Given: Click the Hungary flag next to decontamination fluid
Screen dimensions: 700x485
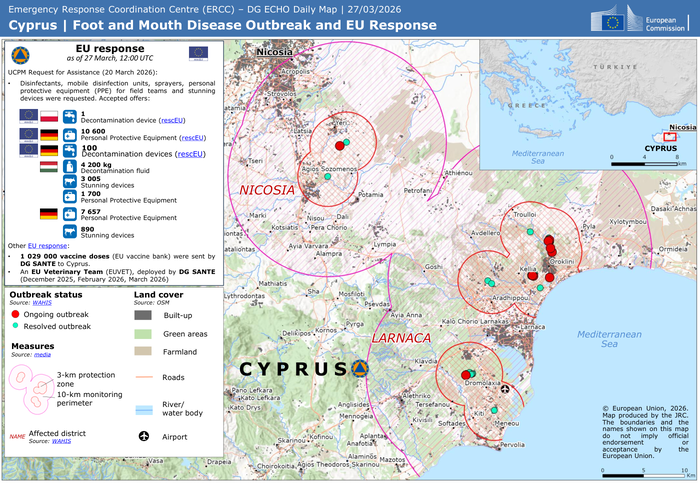Looking at the screenshot, I should pos(48,166).
